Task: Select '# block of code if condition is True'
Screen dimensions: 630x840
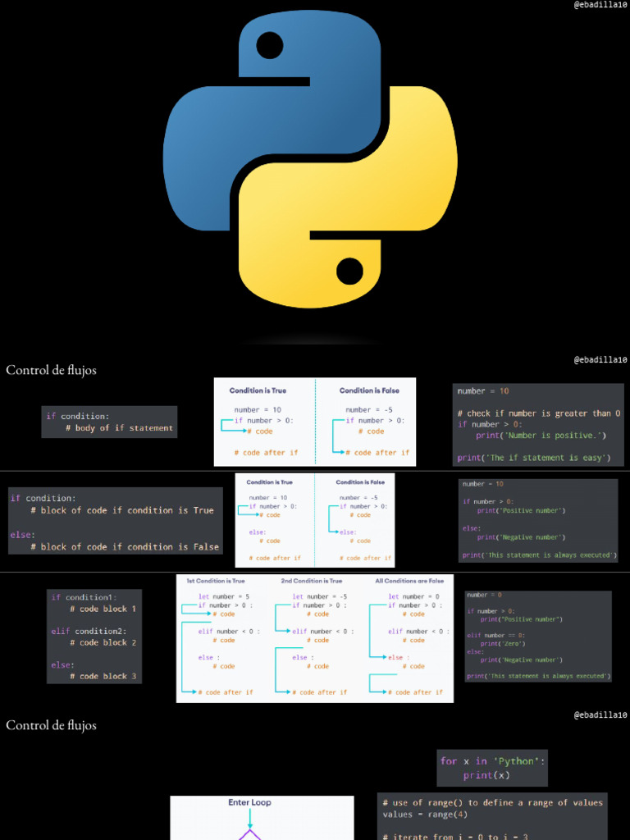Action: (122, 510)
